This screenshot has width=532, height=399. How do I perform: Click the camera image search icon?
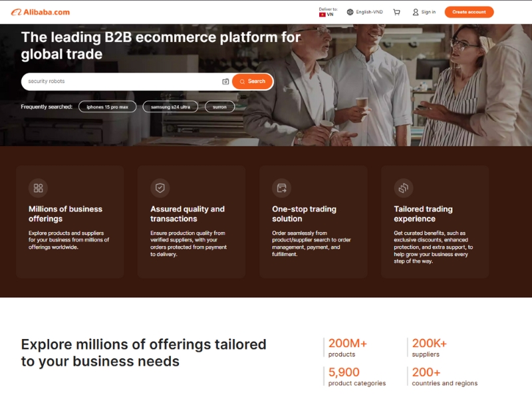(x=225, y=82)
